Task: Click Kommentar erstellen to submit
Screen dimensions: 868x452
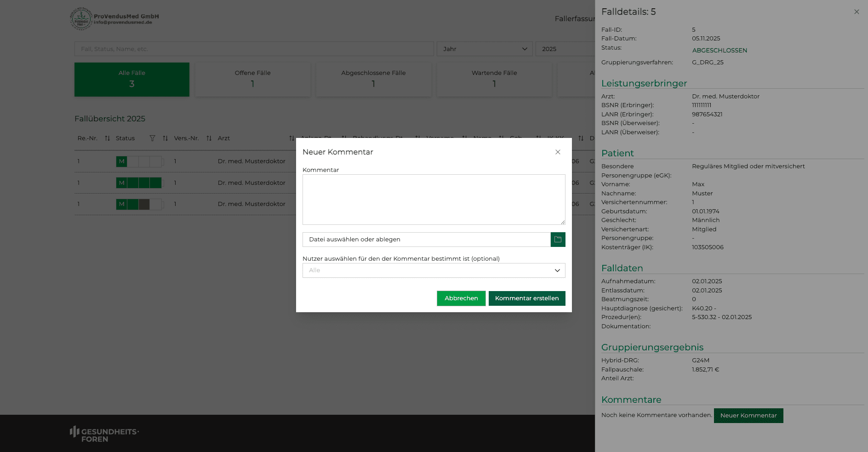Action: click(x=526, y=298)
